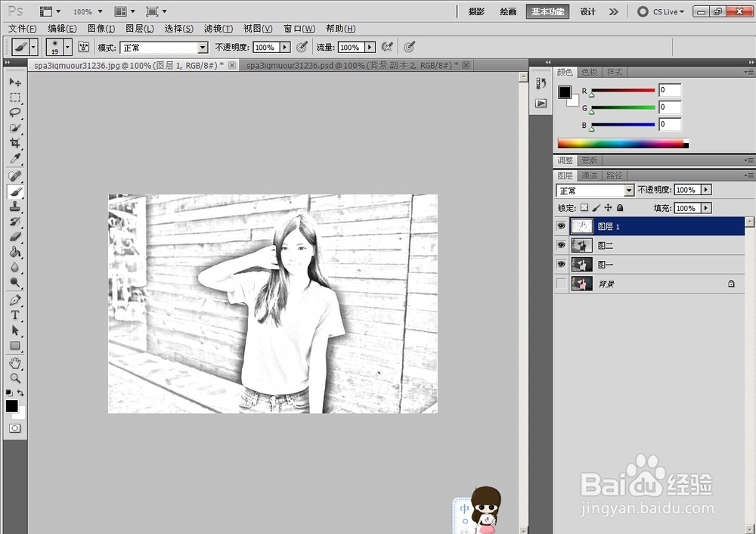
Task: Show the 背景 layer visibility box
Action: tap(561, 284)
